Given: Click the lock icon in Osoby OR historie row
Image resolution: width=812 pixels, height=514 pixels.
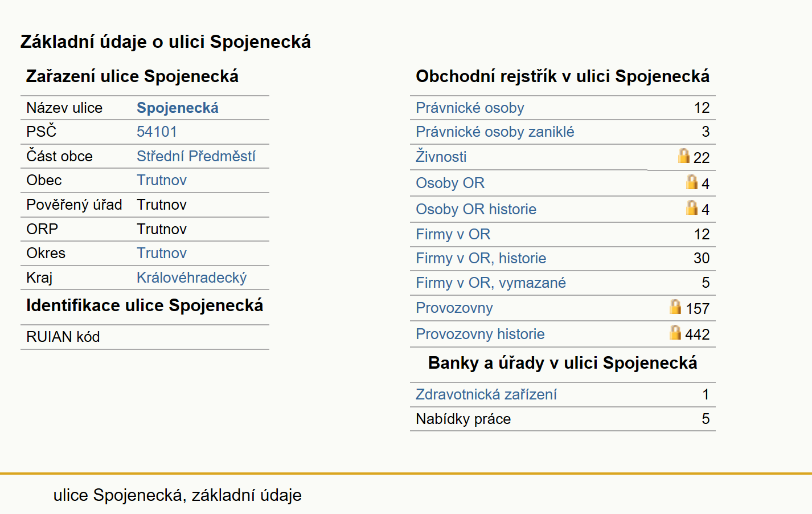Looking at the screenshot, I should click(x=692, y=207).
